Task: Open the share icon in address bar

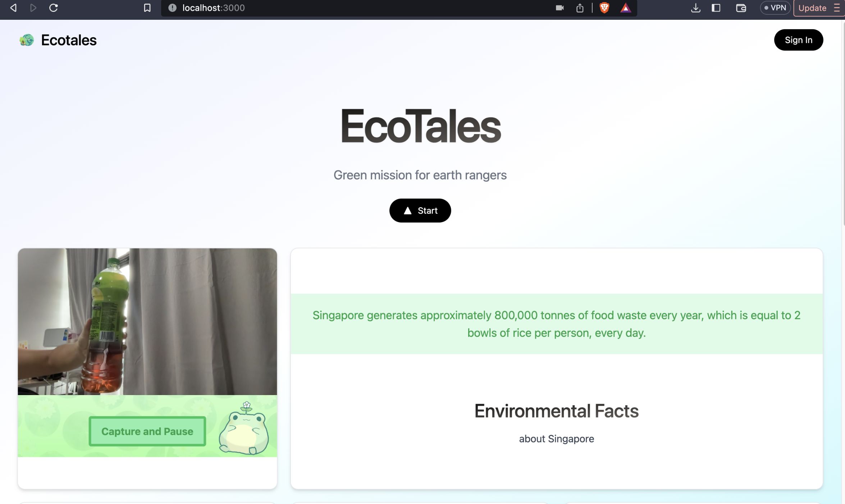Action: click(580, 8)
